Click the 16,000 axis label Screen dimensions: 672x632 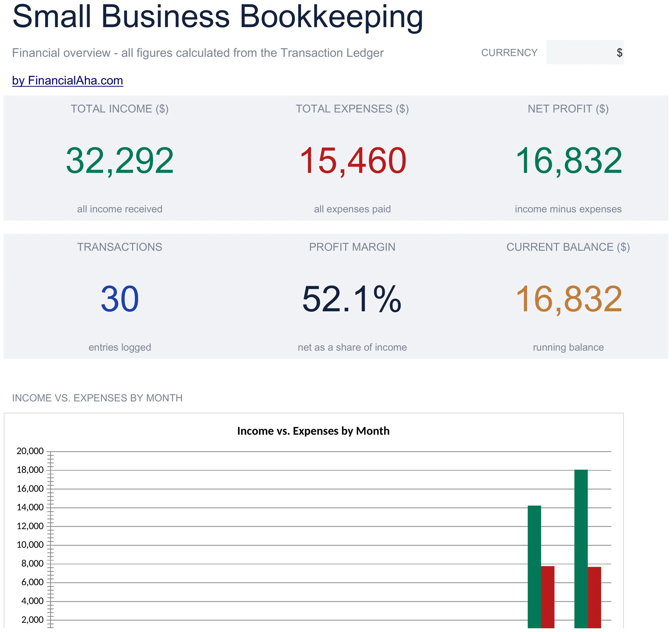[x=30, y=489]
